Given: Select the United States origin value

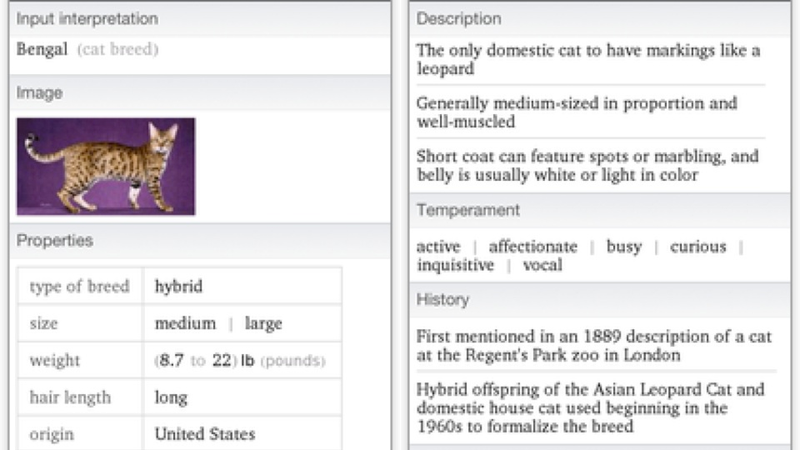Looking at the screenshot, I should pyautogui.click(x=205, y=434).
